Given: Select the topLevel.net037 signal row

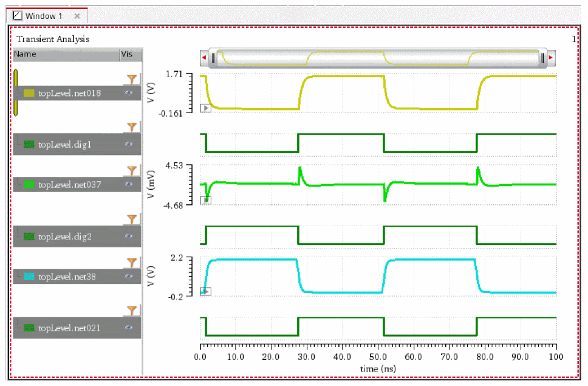Looking at the screenshot, I should [77, 184].
